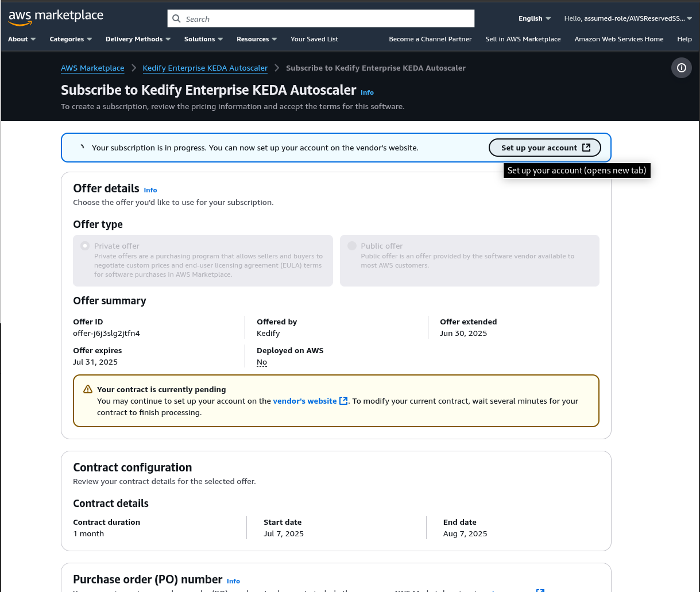Change language via English dropdown
The width and height of the screenshot is (700, 592).
535,18
